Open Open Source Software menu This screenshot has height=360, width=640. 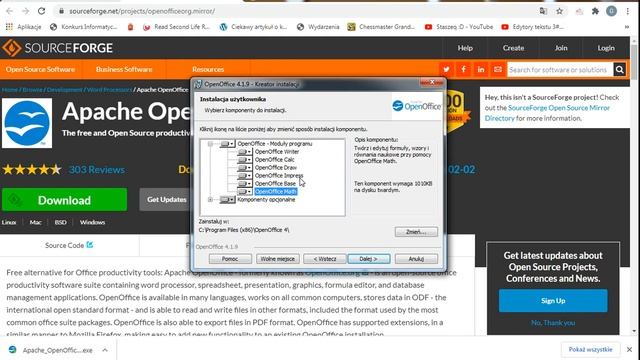tap(40, 69)
